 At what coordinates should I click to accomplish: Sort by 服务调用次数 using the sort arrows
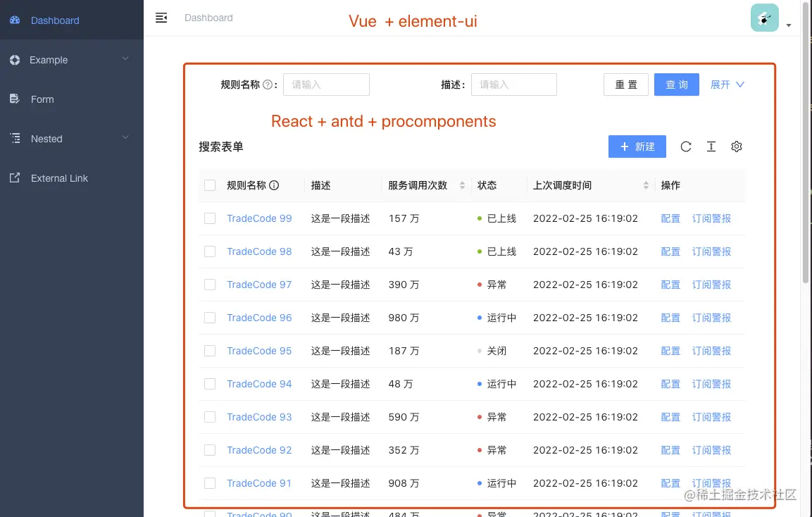point(462,185)
